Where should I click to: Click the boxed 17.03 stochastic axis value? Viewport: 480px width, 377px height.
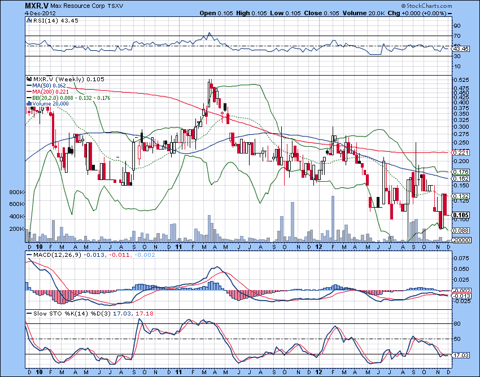[462, 355]
